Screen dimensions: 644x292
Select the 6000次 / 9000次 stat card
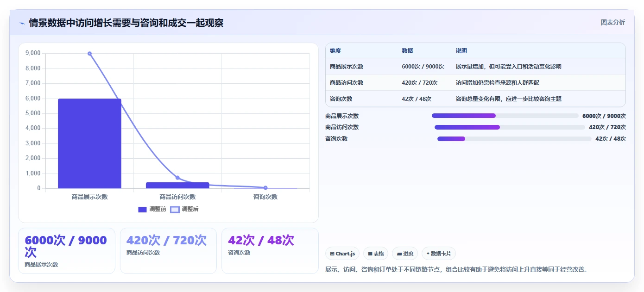(x=67, y=251)
